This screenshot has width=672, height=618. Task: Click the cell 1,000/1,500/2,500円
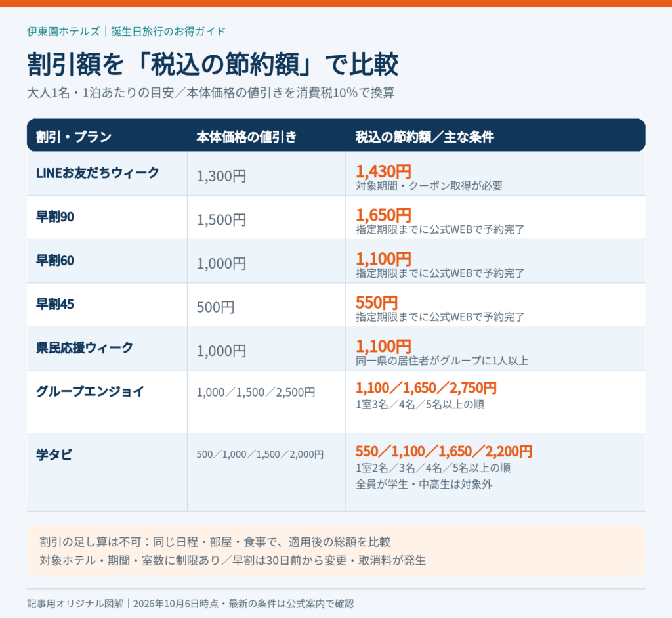[256, 393]
